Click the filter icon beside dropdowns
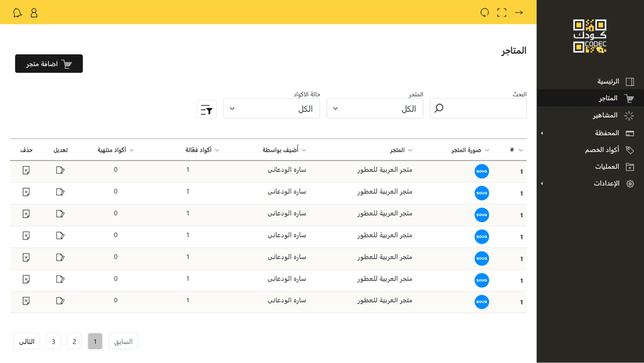Screen dimensions: 644x363 206,109
